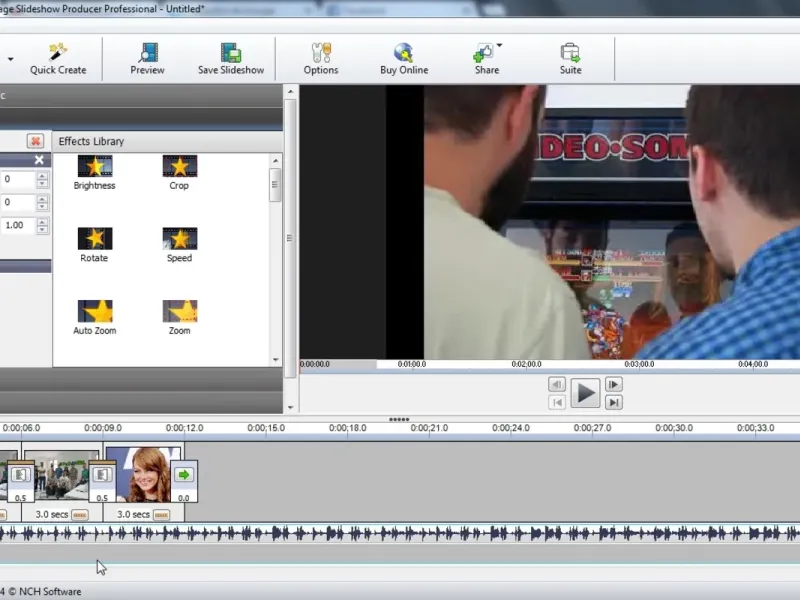
Task: Open the slideshow Preview
Action: point(147,53)
